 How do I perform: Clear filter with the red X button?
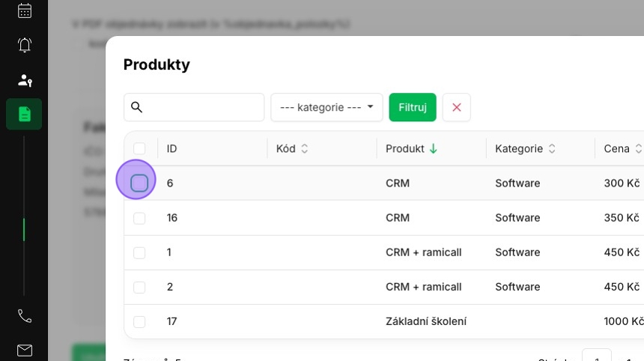(x=456, y=107)
